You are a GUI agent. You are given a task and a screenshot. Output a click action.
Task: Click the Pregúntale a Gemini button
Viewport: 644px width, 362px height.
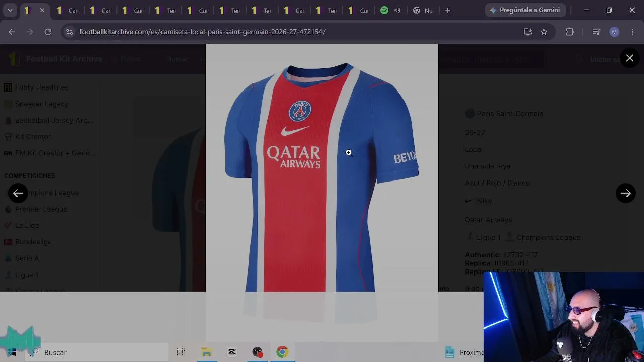(x=525, y=10)
